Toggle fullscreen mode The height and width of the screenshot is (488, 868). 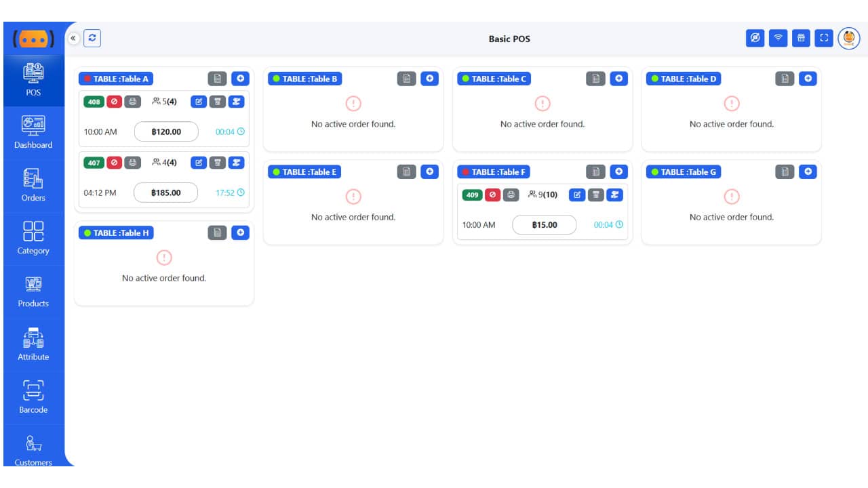824,38
